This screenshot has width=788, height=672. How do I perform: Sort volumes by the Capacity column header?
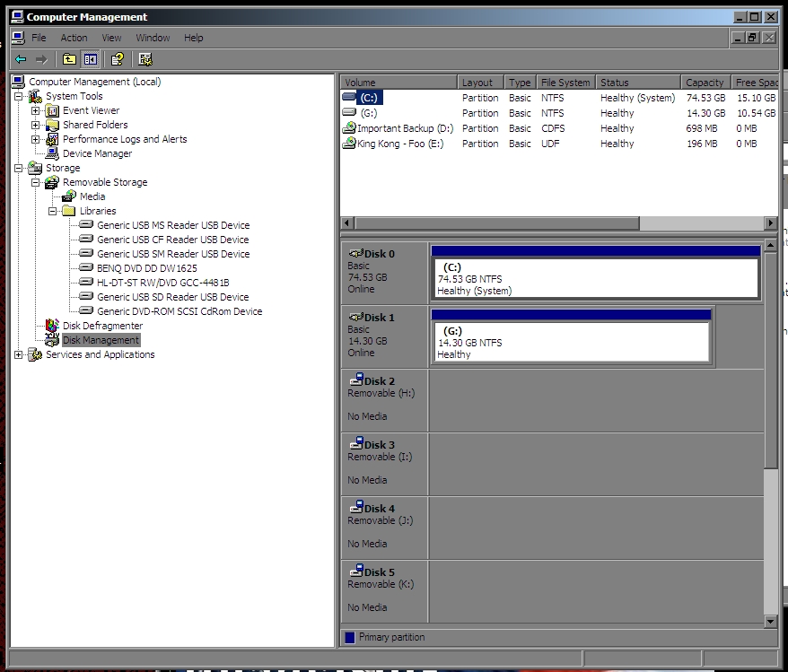(704, 83)
